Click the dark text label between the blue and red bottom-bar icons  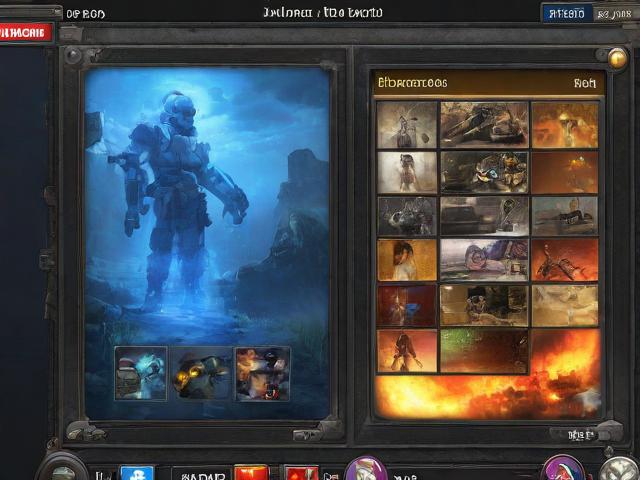point(202,475)
